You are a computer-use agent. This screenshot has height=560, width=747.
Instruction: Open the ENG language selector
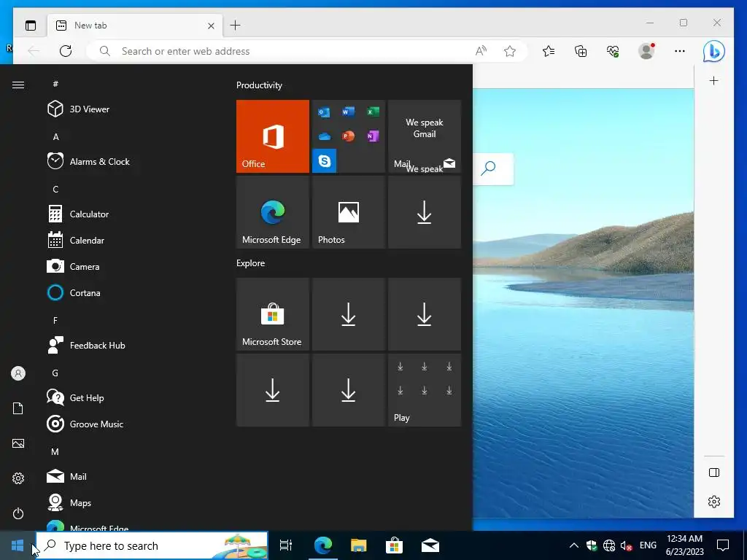pyautogui.click(x=648, y=545)
